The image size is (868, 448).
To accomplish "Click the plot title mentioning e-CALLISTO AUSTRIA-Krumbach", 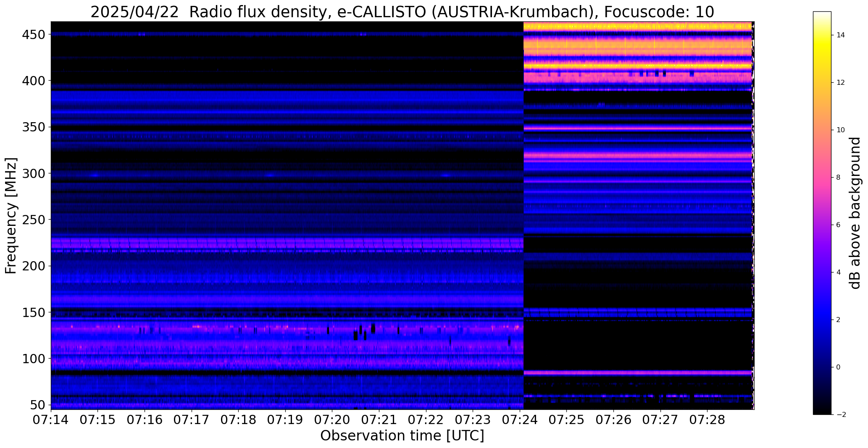I will 402,12.
